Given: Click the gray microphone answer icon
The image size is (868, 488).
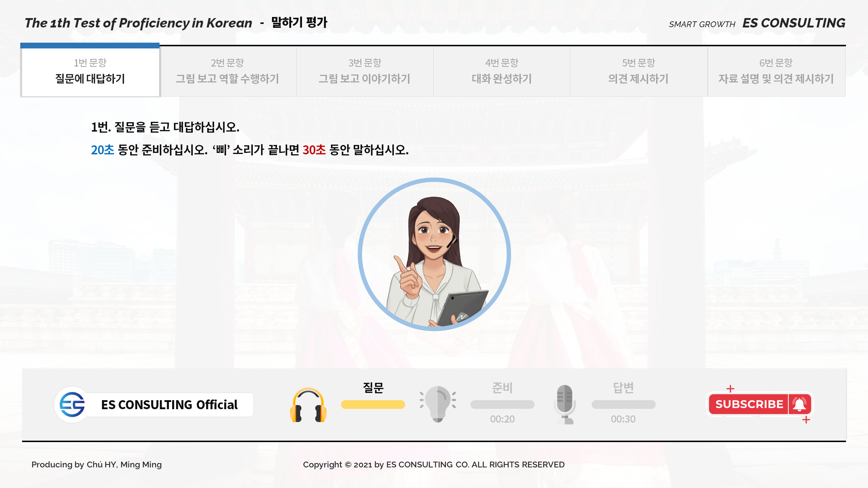Looking at the screenshot, I should 565,404.
